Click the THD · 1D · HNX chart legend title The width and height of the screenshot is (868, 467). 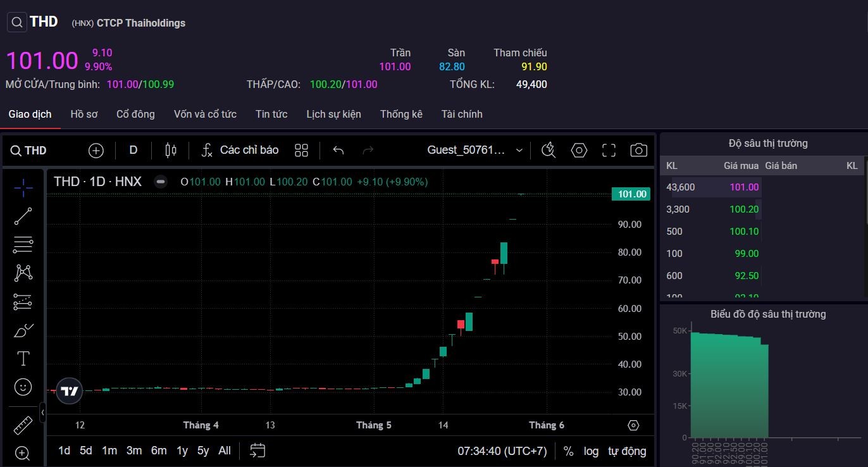click(x=97, y=182)
